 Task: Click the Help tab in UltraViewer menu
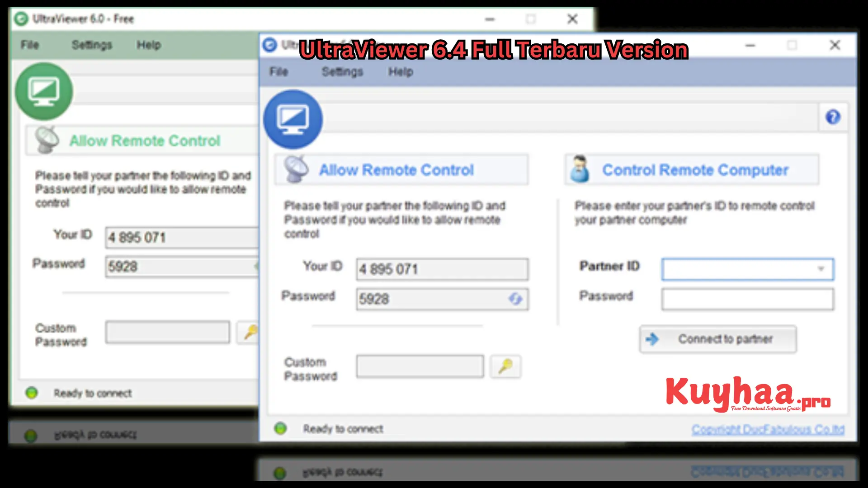coord(401,71)
